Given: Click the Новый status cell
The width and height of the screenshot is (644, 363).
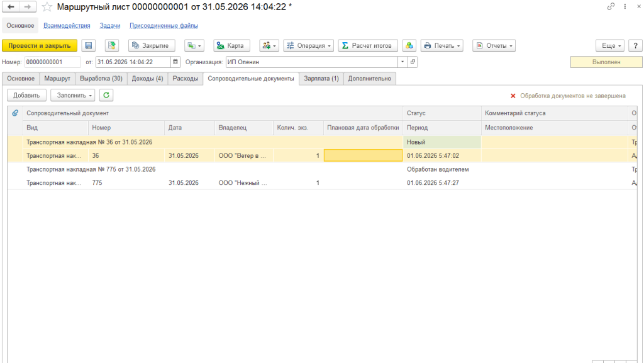Looking at the screenshot, I should coord(442,142).
